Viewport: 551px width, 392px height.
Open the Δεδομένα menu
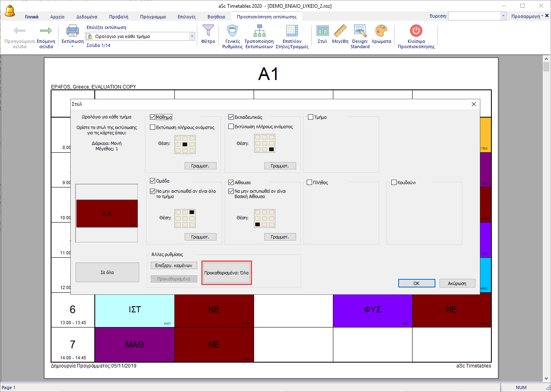87,17
